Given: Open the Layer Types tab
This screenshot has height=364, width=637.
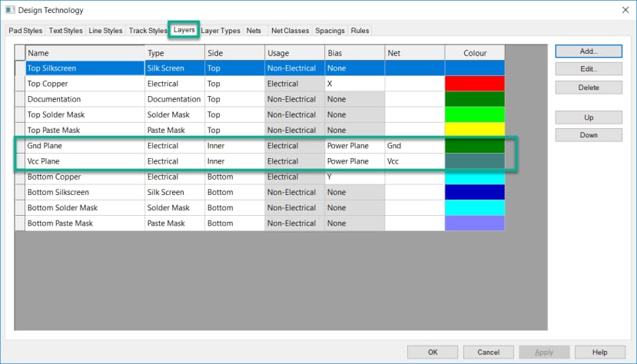Looking at the screenshot, I should [x=221, y=31].
